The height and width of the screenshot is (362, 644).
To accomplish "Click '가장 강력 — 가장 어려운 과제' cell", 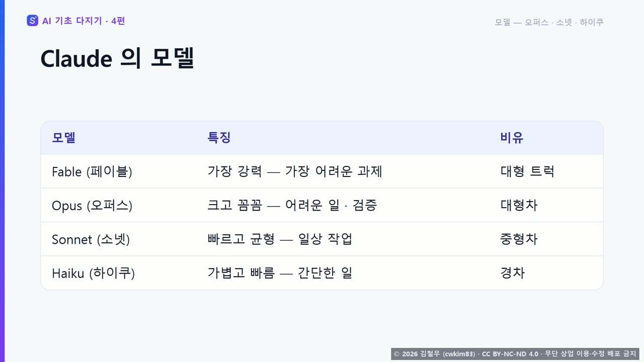I will tap(295, 171).
